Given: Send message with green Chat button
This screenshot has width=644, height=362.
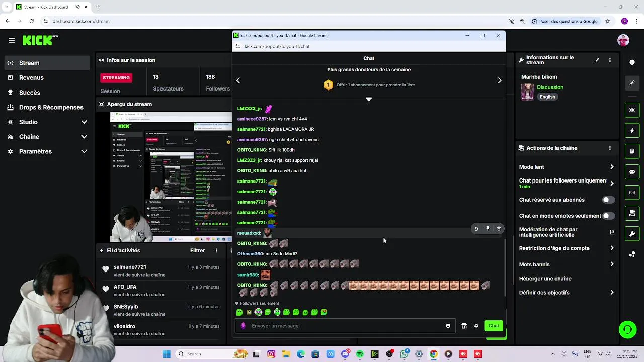Looking at the screenshot, I should (x=494, y=326).
